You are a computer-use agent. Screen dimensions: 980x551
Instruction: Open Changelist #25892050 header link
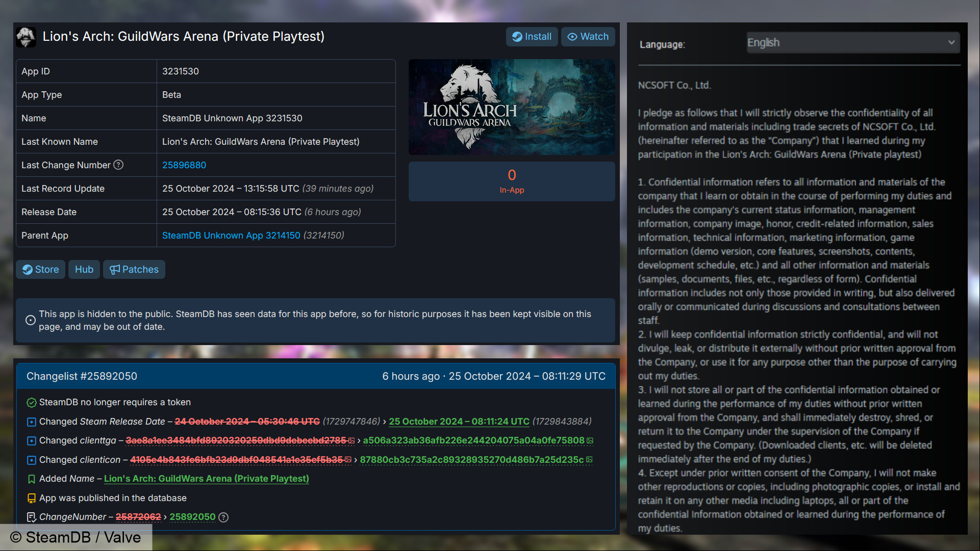(x=82, y=376)
